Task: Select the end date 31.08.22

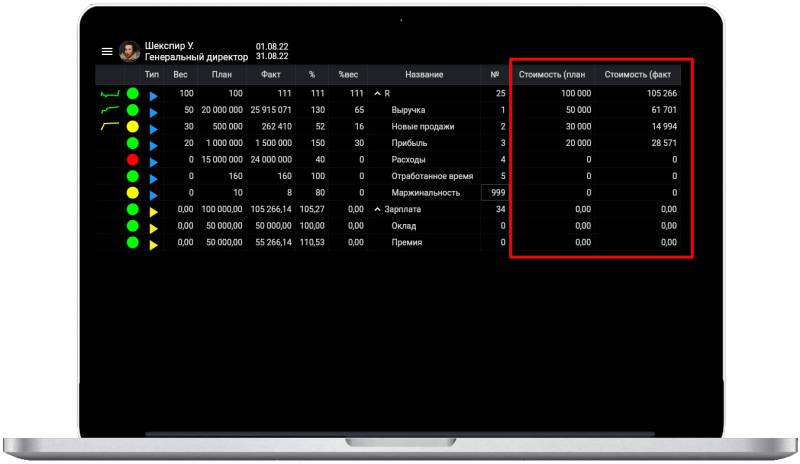Action: [x=272, y=56]
